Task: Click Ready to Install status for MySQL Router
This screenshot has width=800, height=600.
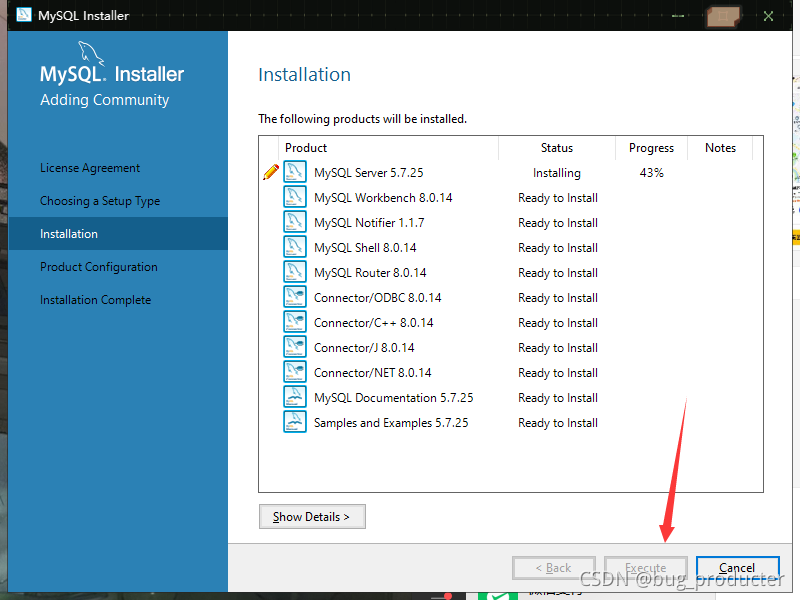Action: coord(558,273)
